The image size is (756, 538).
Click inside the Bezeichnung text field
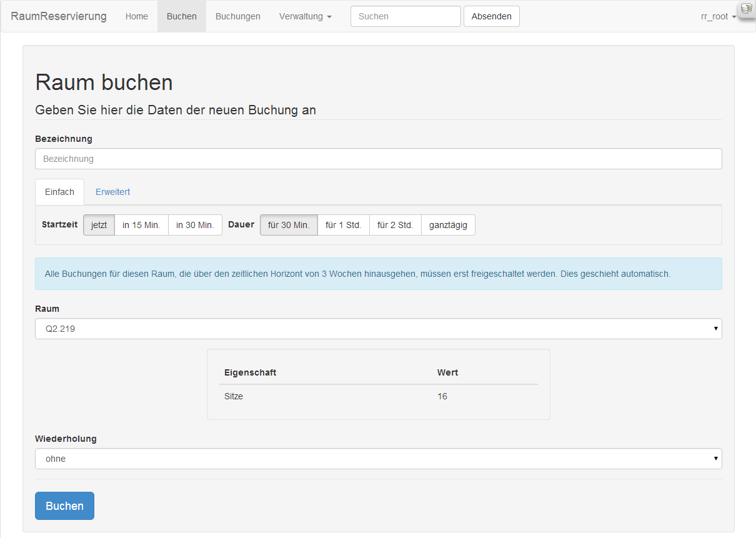(x=378, y=159)
